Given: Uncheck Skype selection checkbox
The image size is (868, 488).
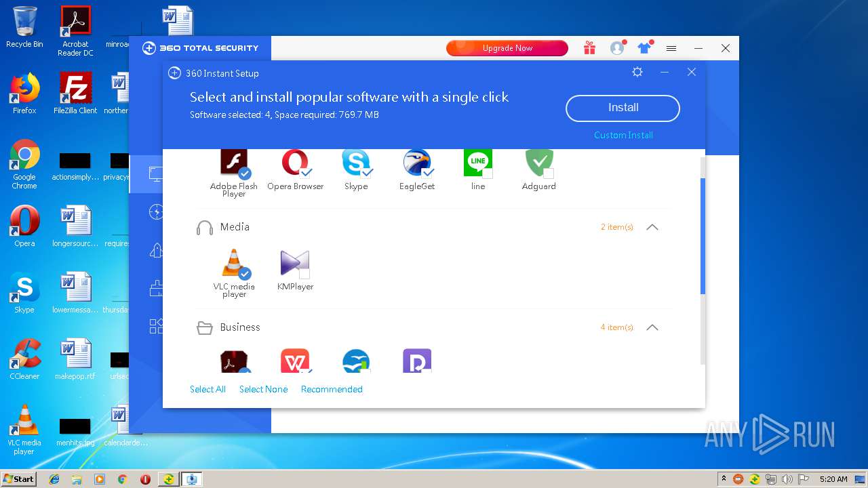Looking at the screenshot, I should pos(367,174).
